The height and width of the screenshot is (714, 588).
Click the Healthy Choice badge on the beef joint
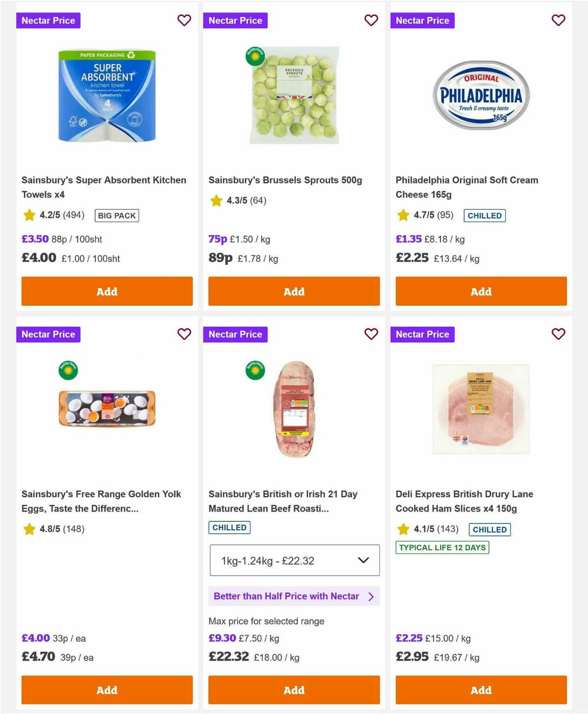[x=255, y=370]
